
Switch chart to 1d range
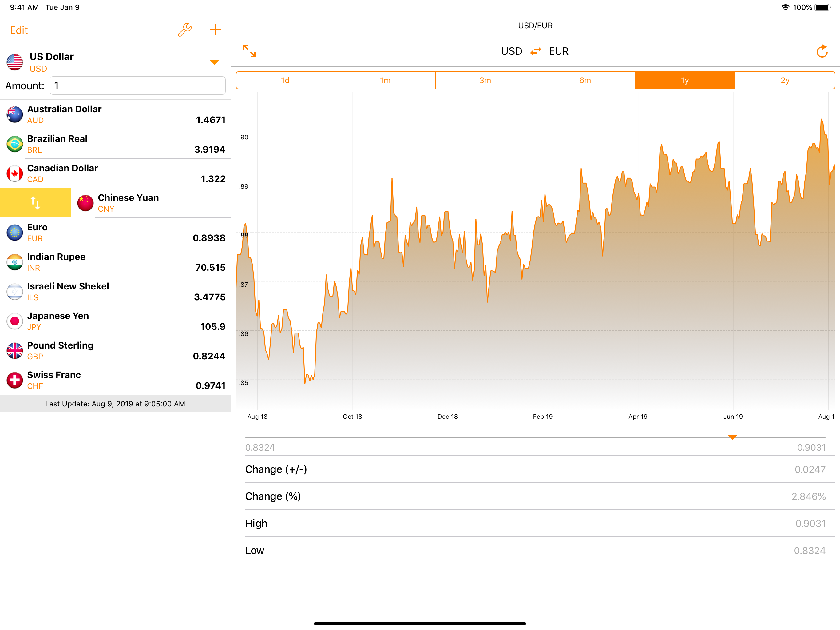click(x=286, y=80)
